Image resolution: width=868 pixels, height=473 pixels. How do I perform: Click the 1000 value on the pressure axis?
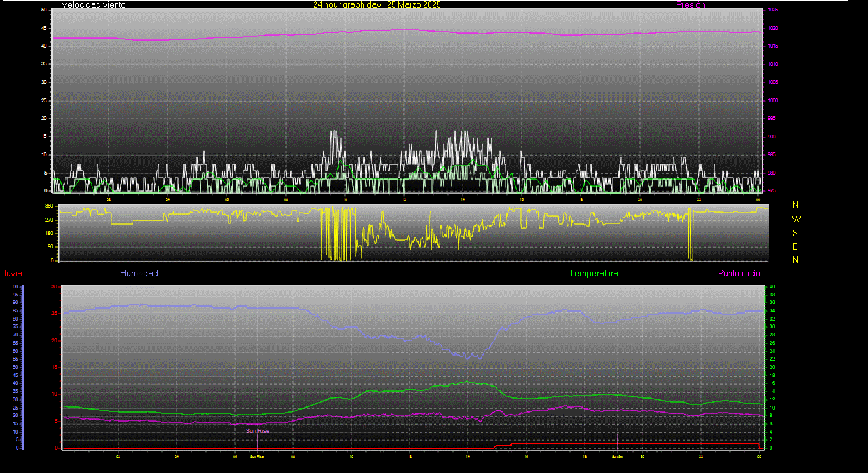click(x=773, y=100)
